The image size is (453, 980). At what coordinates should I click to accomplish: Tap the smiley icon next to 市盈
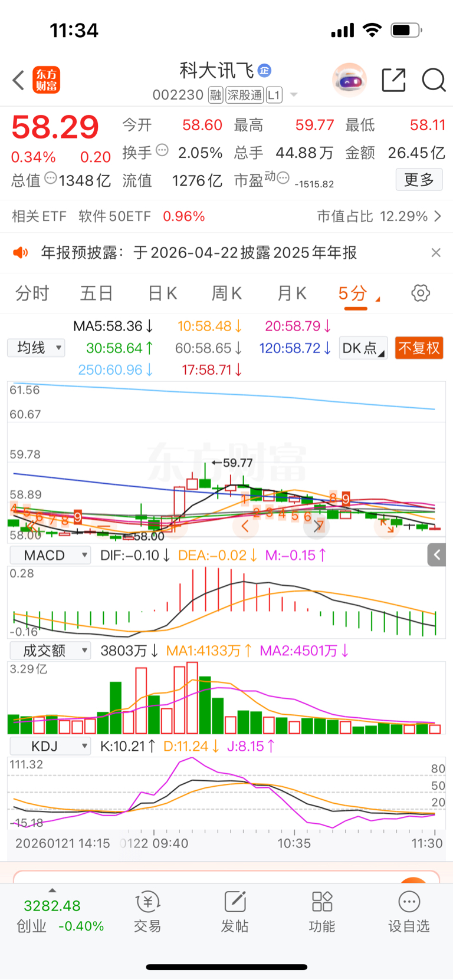[283, 177]
